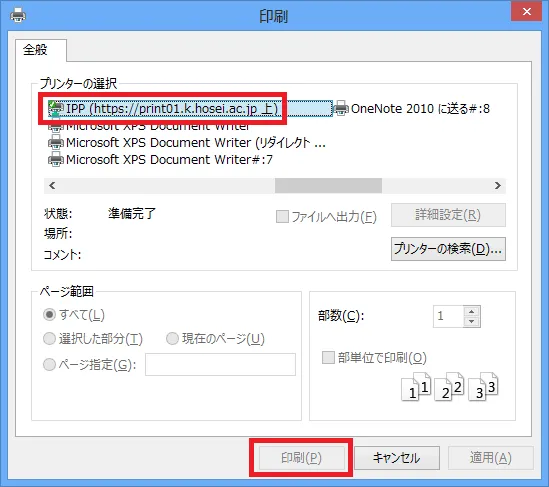Click the キャンセル button
The height and width of the screenshot is (487, 549).
click(x=397, y=458)
